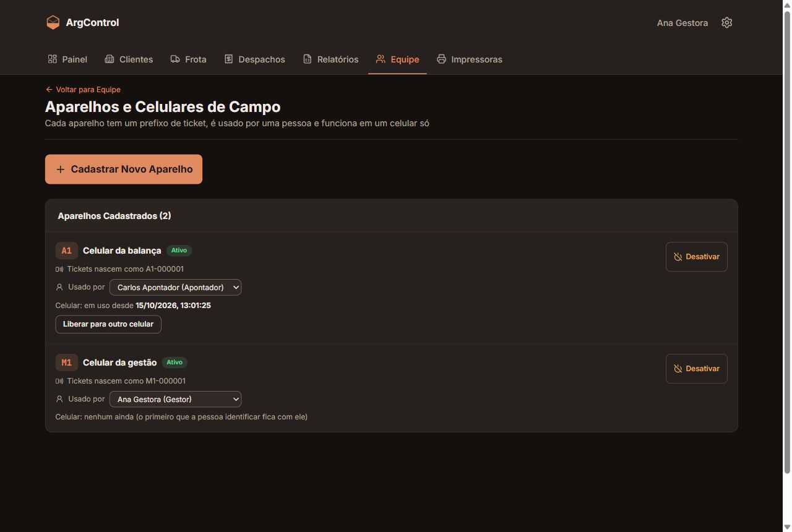Click the M1 prefix badge
This screenshot has height=532, width=792.
click(x=66, y=363)
